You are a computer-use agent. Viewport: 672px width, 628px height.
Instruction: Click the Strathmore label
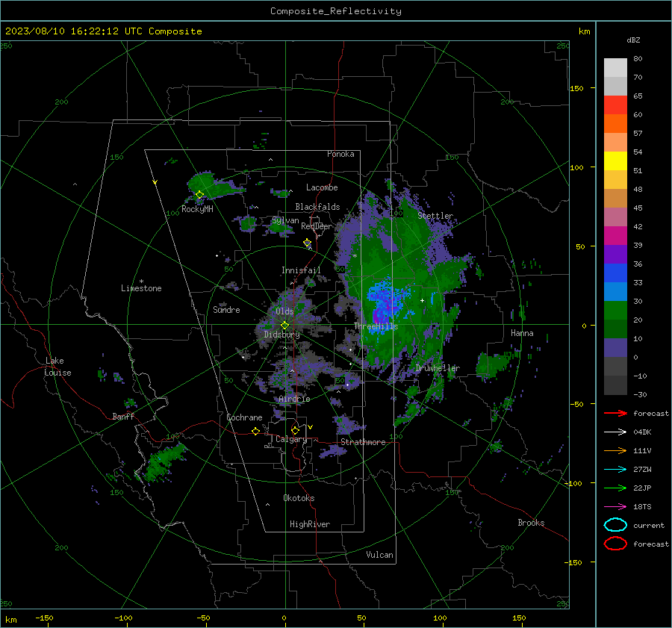(x=363, y=442)
